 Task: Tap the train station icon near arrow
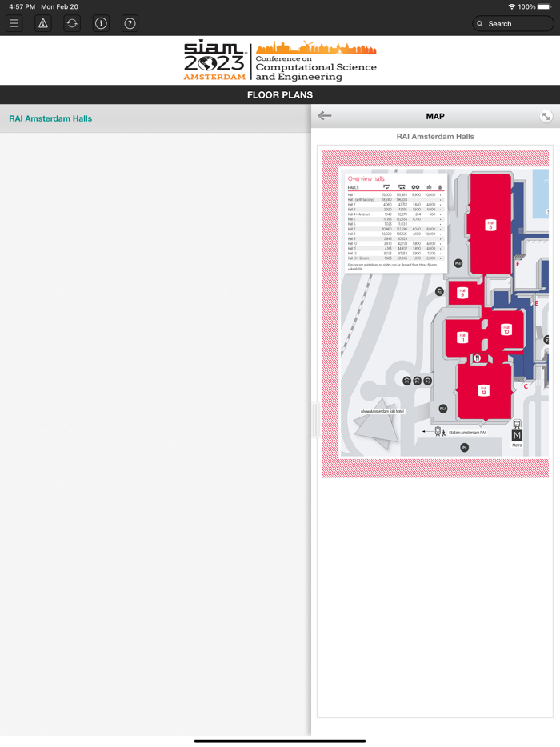[438, 432]
